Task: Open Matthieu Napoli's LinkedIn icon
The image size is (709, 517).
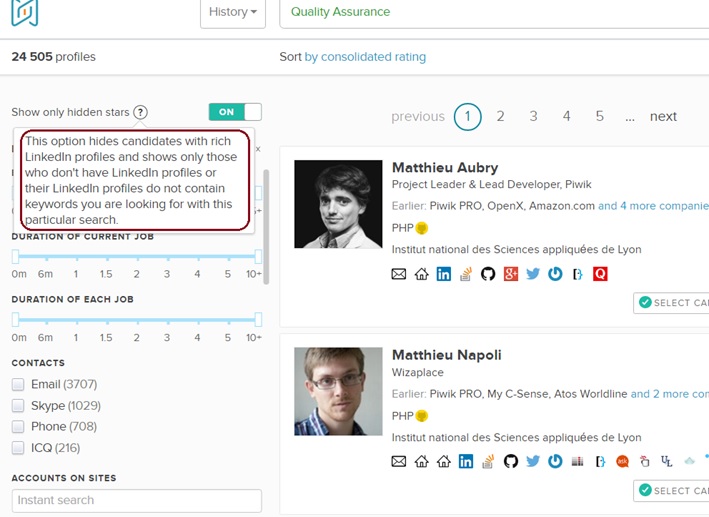Action: click(x=466, y=461)
